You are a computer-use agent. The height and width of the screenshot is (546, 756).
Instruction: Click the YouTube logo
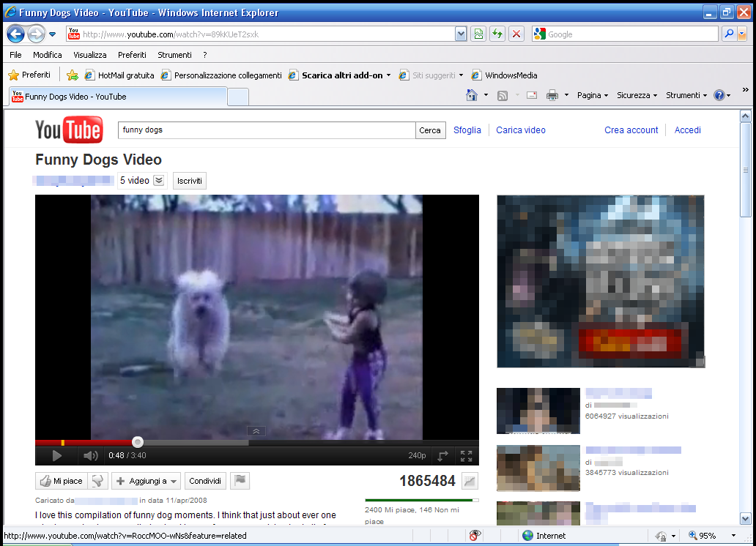(x=69, y=130)
